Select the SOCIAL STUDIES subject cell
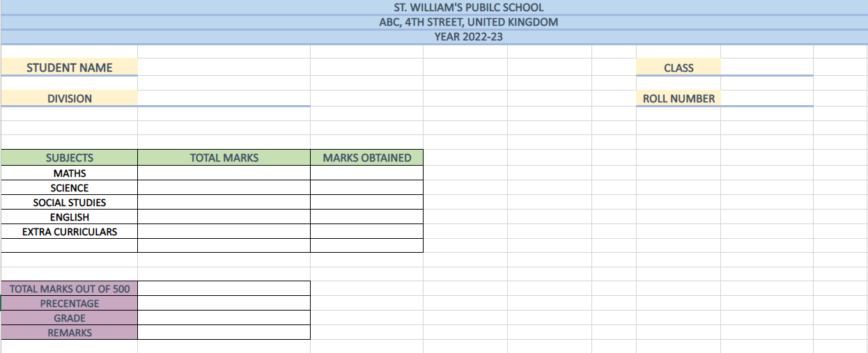Screen dimensions: 868x353 coord(70,203)
